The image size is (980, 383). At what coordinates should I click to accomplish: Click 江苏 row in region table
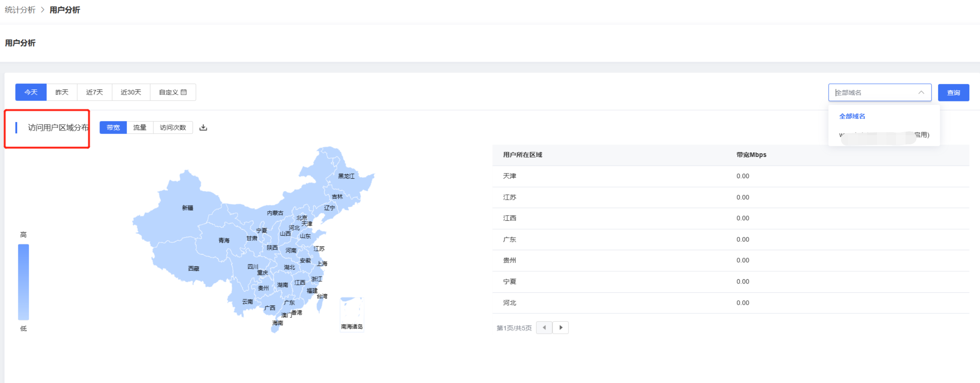click(730, 197)
